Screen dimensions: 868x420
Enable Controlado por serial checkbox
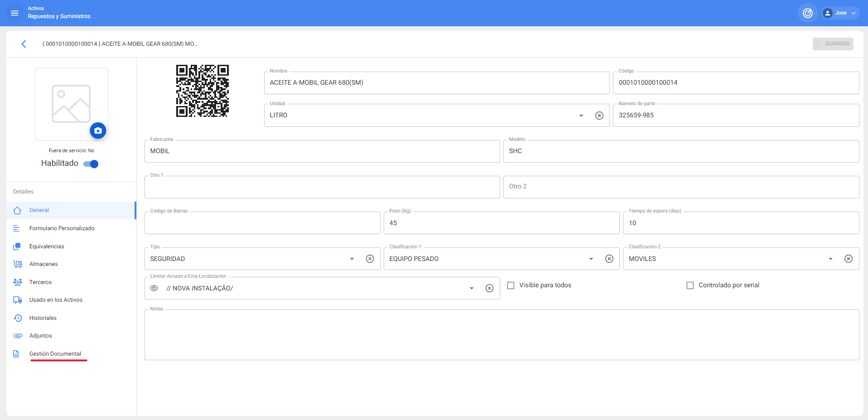[690, 285]
